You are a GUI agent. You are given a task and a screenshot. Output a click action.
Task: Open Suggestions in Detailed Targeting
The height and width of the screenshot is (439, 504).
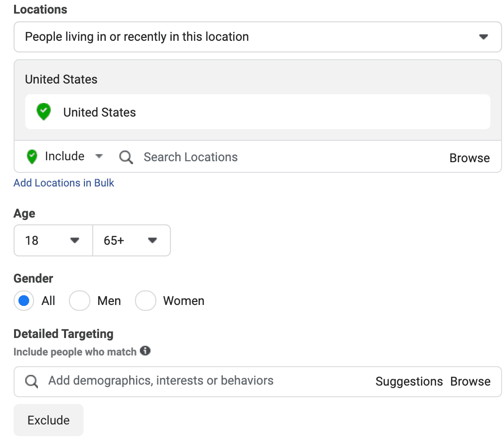click(x=409, y=382)
